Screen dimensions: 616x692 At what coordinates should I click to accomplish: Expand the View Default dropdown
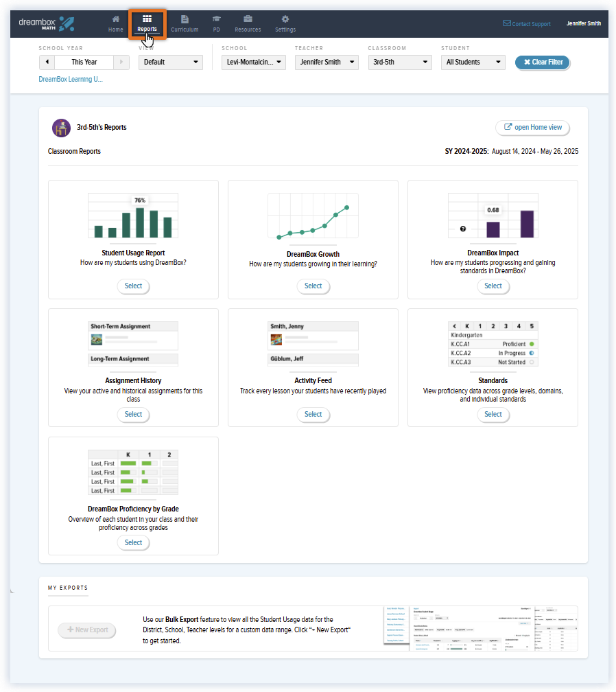(x=171, y=62)
